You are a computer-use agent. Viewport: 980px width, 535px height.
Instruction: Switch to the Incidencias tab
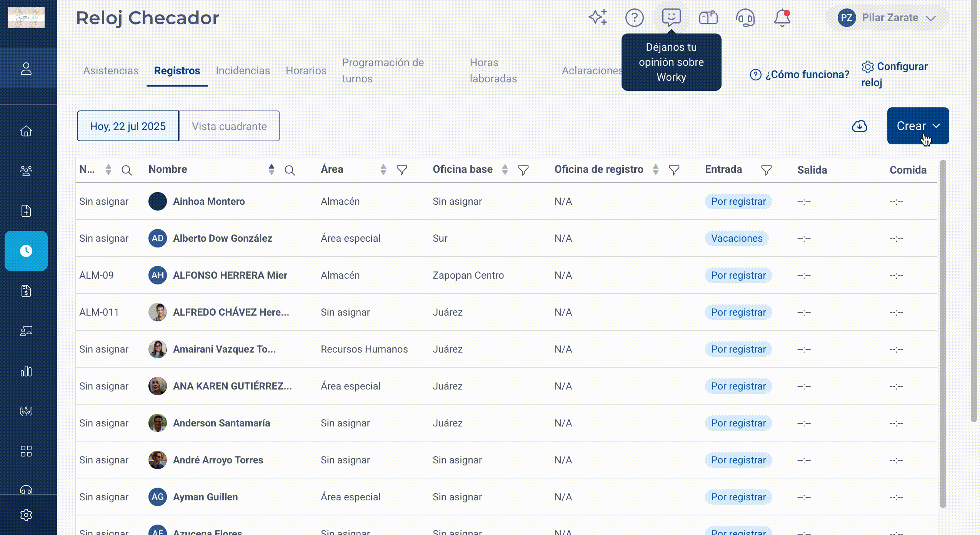click(x=243, y=71)
